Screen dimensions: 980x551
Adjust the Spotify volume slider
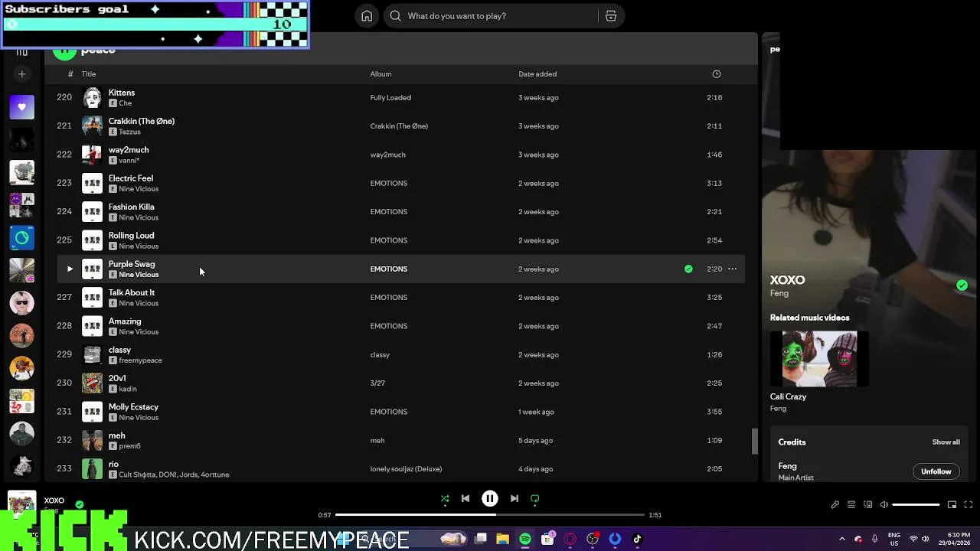[916, 505]
